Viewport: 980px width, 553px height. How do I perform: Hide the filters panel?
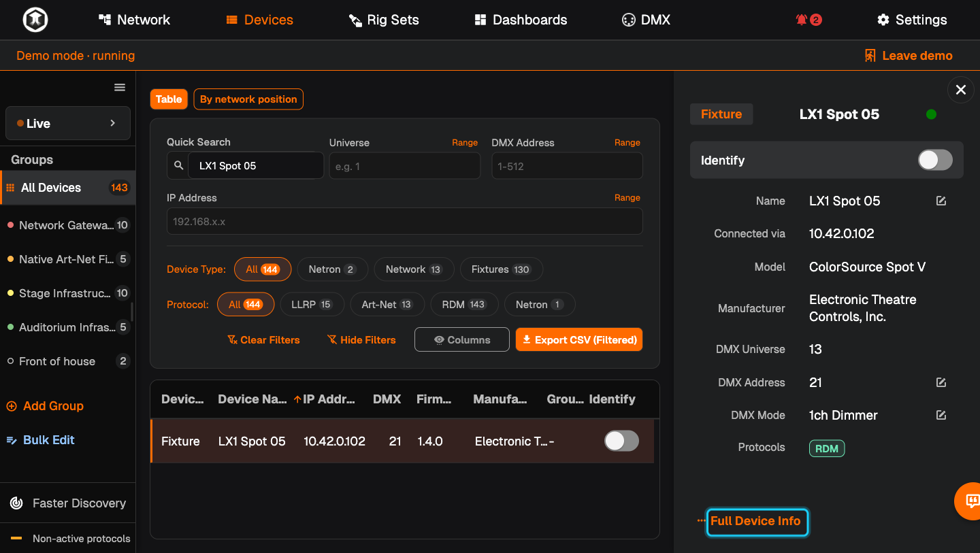tap(361, 339)
